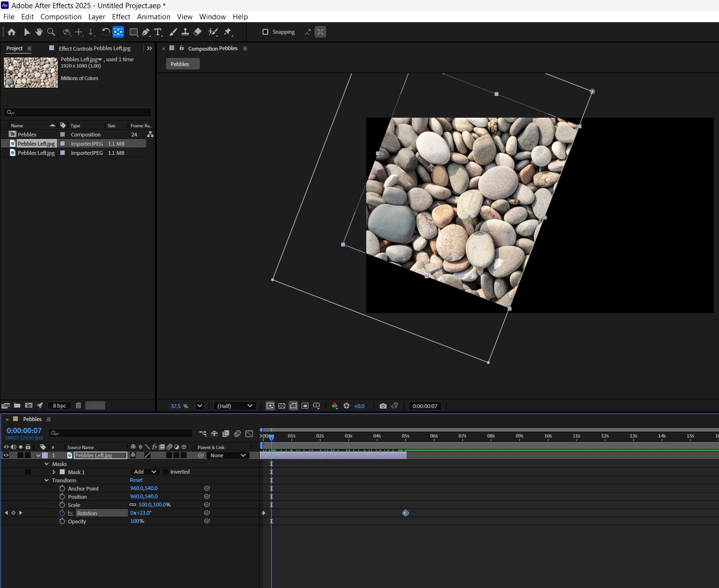Select the Hand tool
Screen dimensions: 719x588
coord(39,32)
